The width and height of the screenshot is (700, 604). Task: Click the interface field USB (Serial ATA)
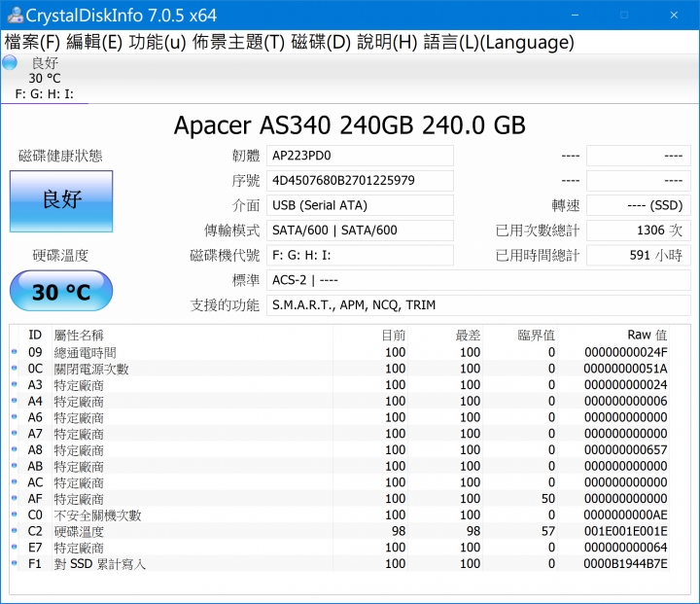[360, 205]
